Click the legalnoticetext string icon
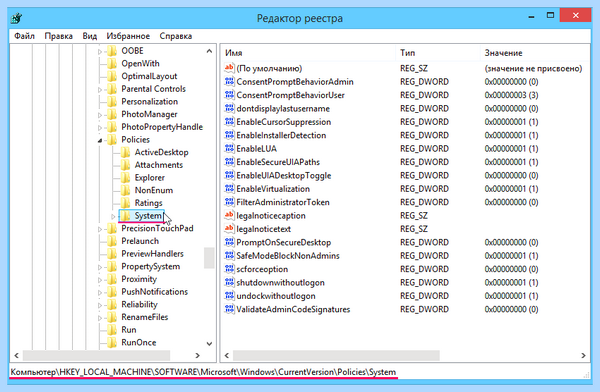This screenshot has height=392, width=600. tap(229, 229)
